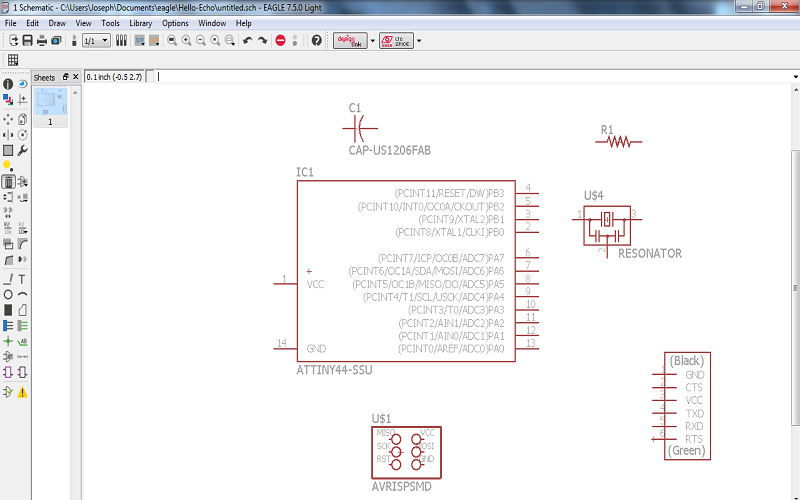The height and width of the screenshot is (500, 800).
Task: Select the Mirror tool
Action: [x=8, y=135]
